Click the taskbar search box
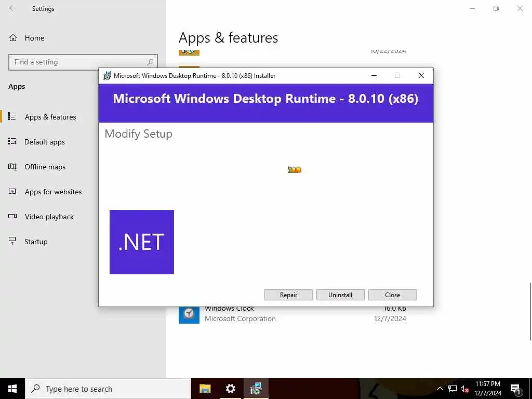The image size is (532, 399). pyautogui.click(x=108, y=389)
